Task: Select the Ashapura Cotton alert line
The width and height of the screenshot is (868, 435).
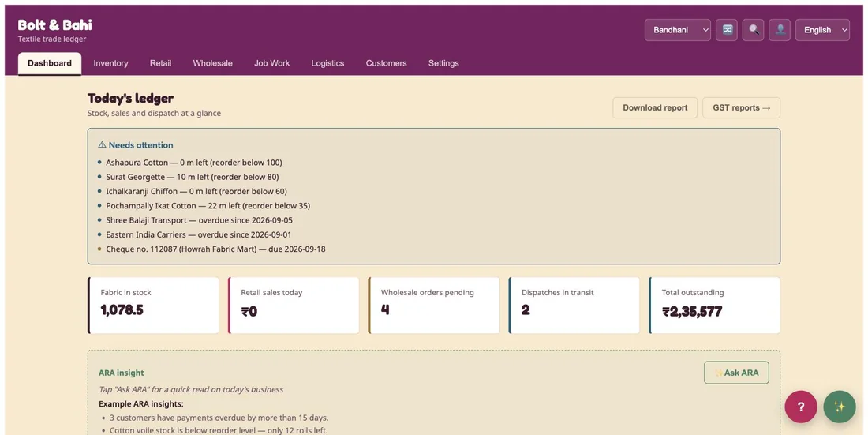Action: 194,163
